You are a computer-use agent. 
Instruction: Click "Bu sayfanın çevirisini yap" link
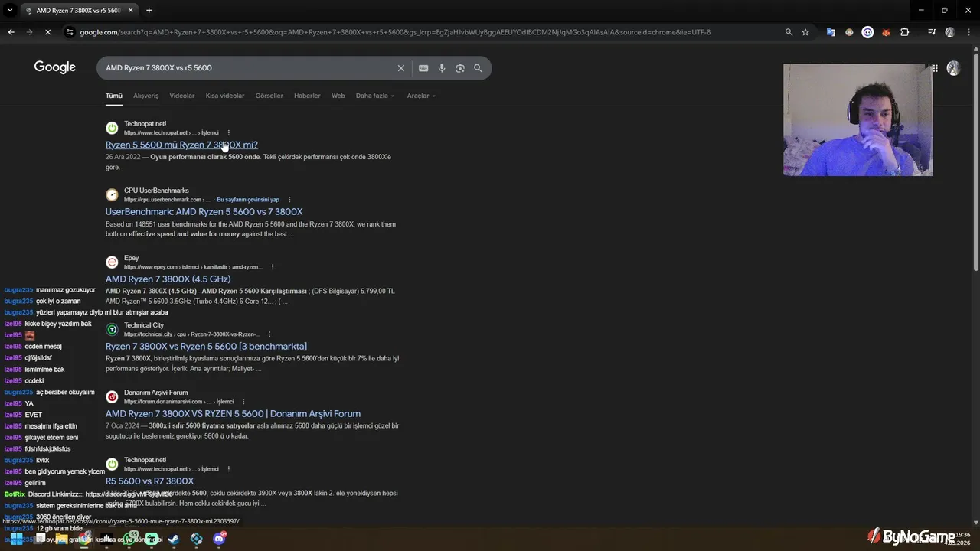[x=248, y=200]
